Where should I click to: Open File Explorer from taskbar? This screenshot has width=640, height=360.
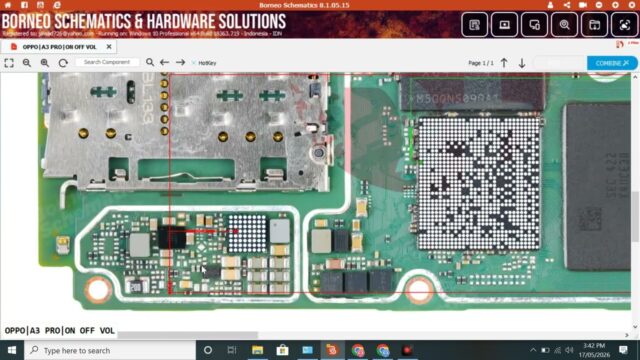tap(257, 350)
